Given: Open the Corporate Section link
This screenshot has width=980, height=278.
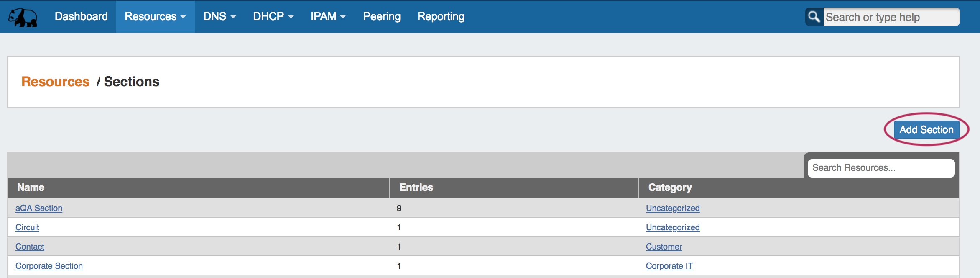Looking at the screenshot, I should click(49, 266).
